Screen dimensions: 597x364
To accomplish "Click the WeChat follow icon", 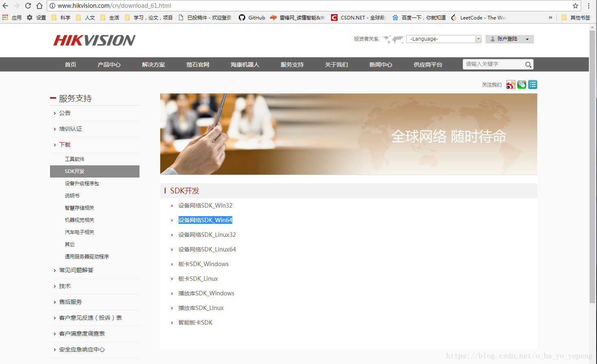I will [522, 84].
